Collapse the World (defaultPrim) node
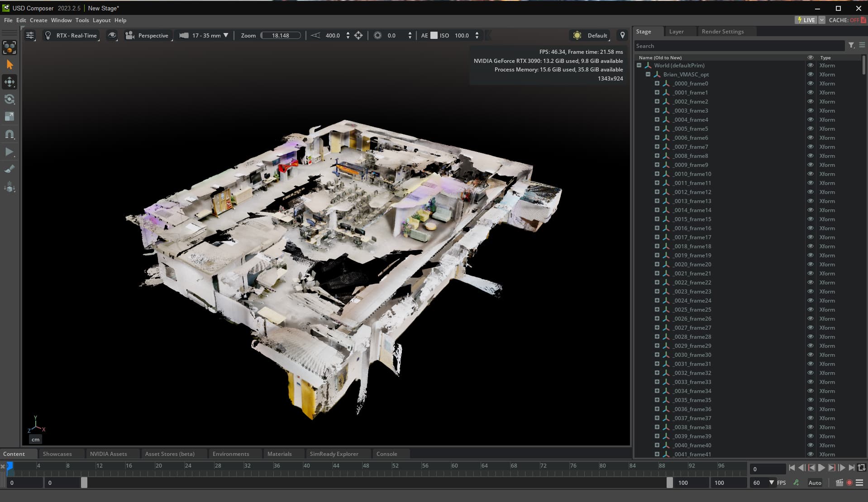The width and height of the screenshot is (868, 502). pyautogui.click(x=639, y=66)
